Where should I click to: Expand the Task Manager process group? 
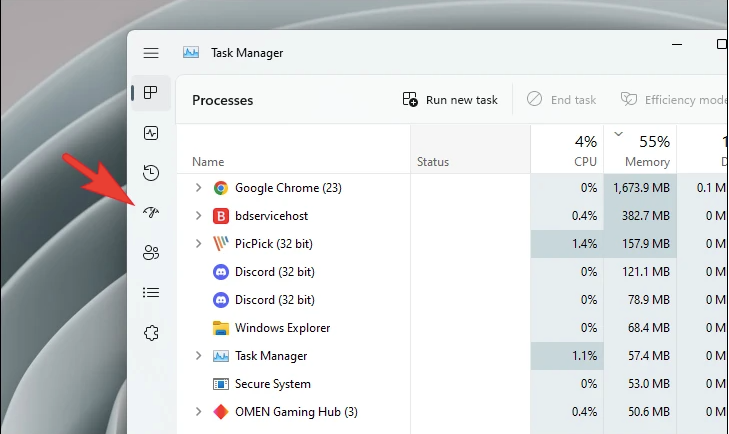pyautogui.click(x=198, y=356)
